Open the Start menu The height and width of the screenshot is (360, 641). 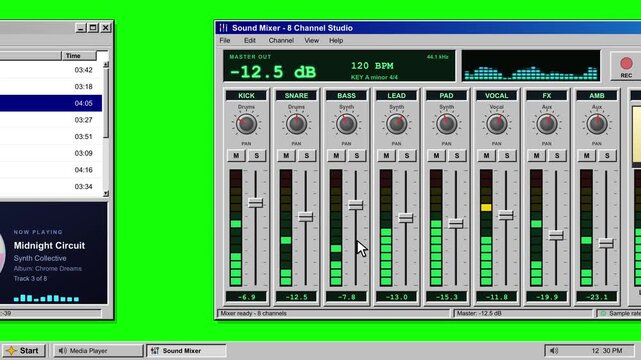[23, 351]
